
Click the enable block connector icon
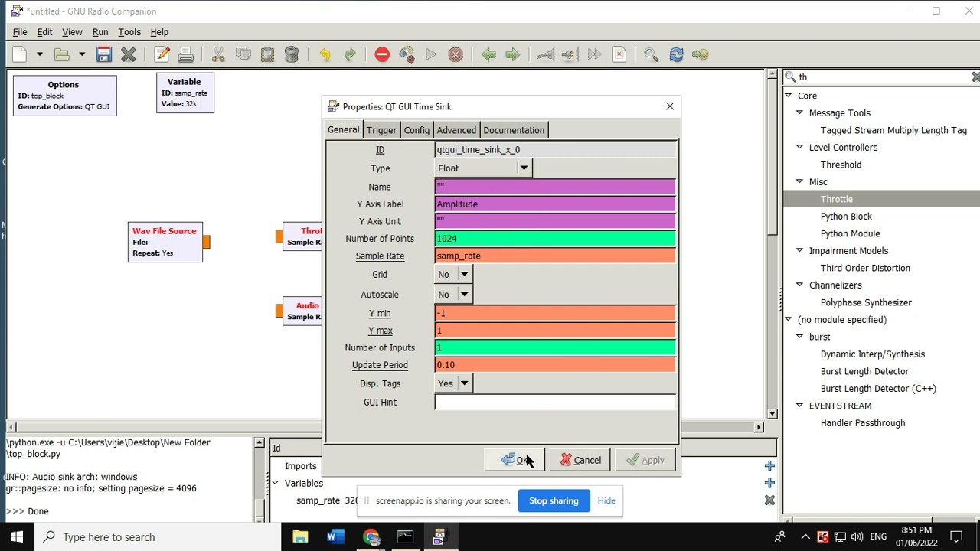click(545, 54)
